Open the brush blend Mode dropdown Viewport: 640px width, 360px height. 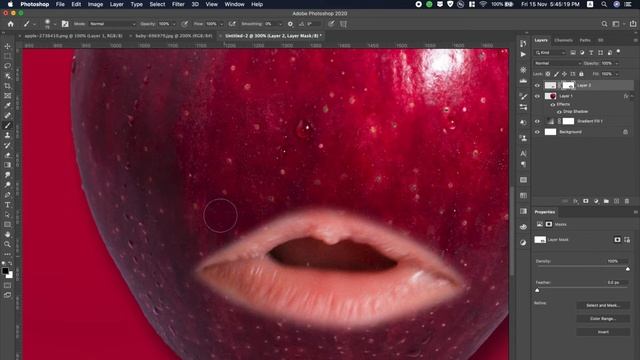point(112,24)
